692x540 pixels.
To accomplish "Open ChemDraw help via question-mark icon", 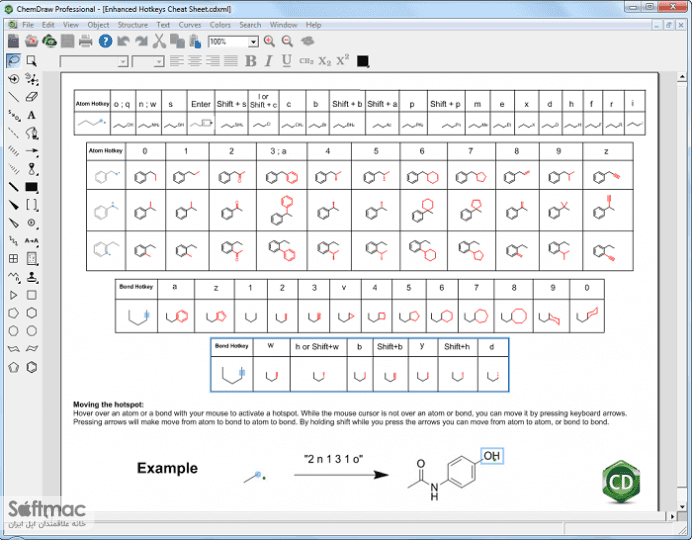I will (105, 41).
